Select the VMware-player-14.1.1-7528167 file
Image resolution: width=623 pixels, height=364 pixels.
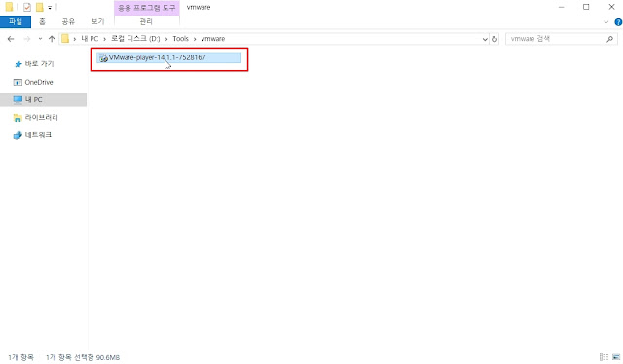(x=168, y=57)
